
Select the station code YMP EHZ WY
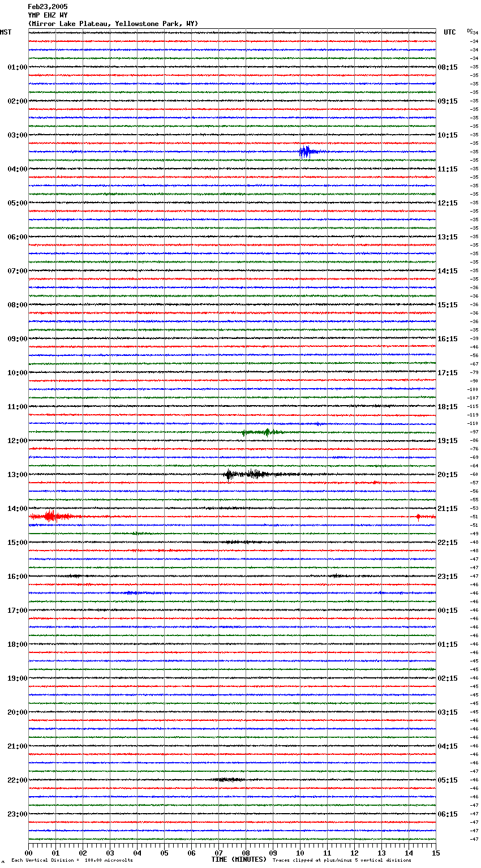tap(48, 15)
